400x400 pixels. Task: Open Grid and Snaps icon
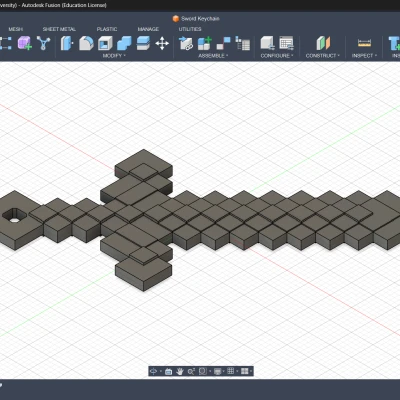tap(230, 371)
